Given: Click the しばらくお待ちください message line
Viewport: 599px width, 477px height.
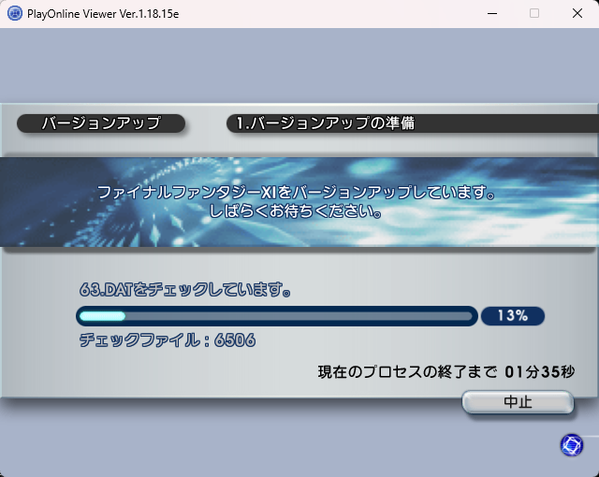Looking at the screenshot, I should click(x=295, y=211).
